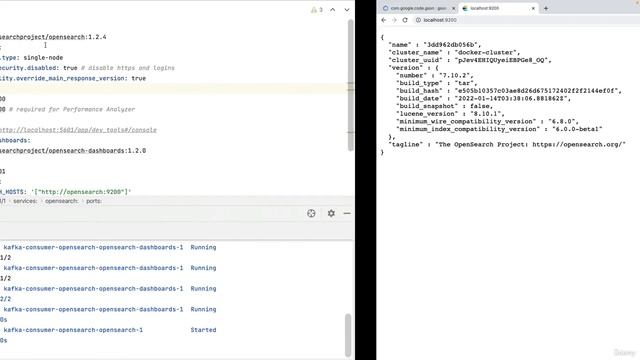Click the build_snapshot 'false' value

point(481,106)
